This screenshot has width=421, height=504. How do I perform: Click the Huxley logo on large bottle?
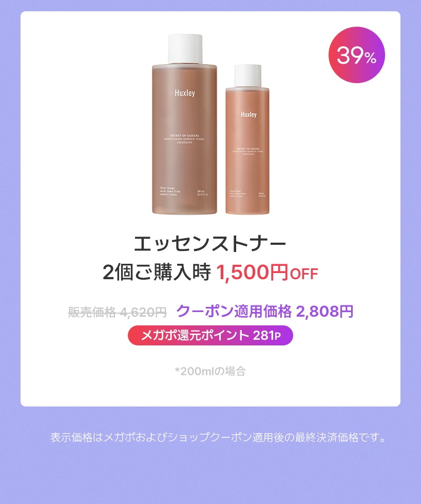coord(185,93)
